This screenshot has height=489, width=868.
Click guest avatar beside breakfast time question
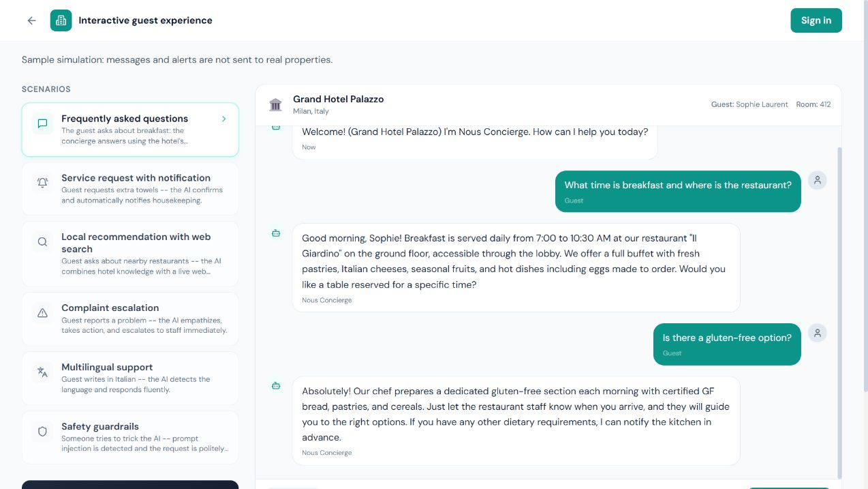(x=817, y=180)
